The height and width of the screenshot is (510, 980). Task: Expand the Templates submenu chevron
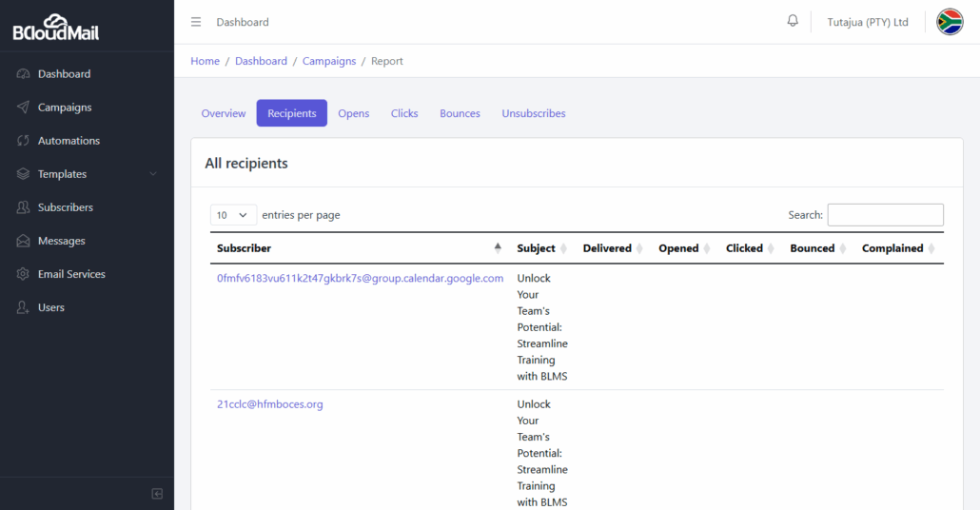pyautogui.click(x=153, y=174)
